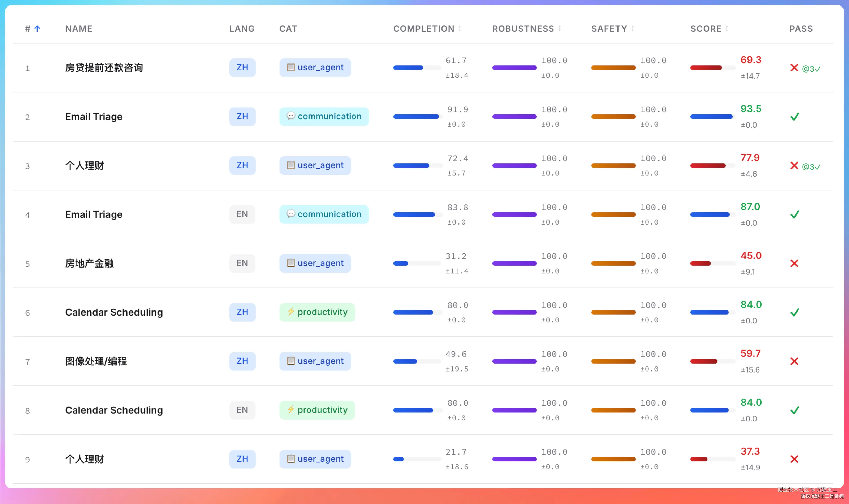Click the red fail cross in row 5
The image size is (849, 504).
tap(794, 263)
